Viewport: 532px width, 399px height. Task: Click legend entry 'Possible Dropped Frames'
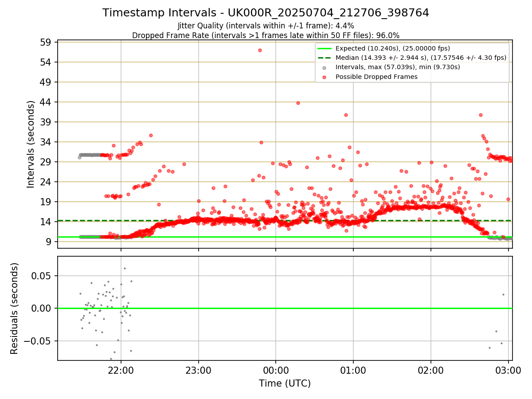[376, 77]
